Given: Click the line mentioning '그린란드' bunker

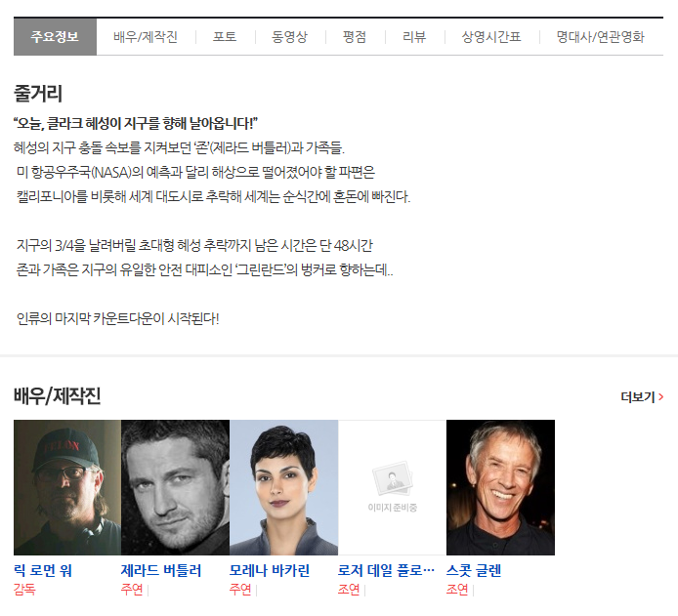Looking at the screenshot, I should click(205, 270).
